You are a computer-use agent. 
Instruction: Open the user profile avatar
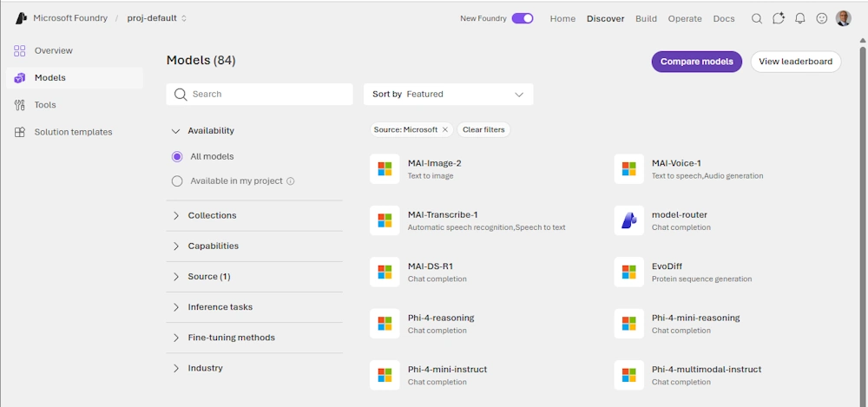click(844, 18)
